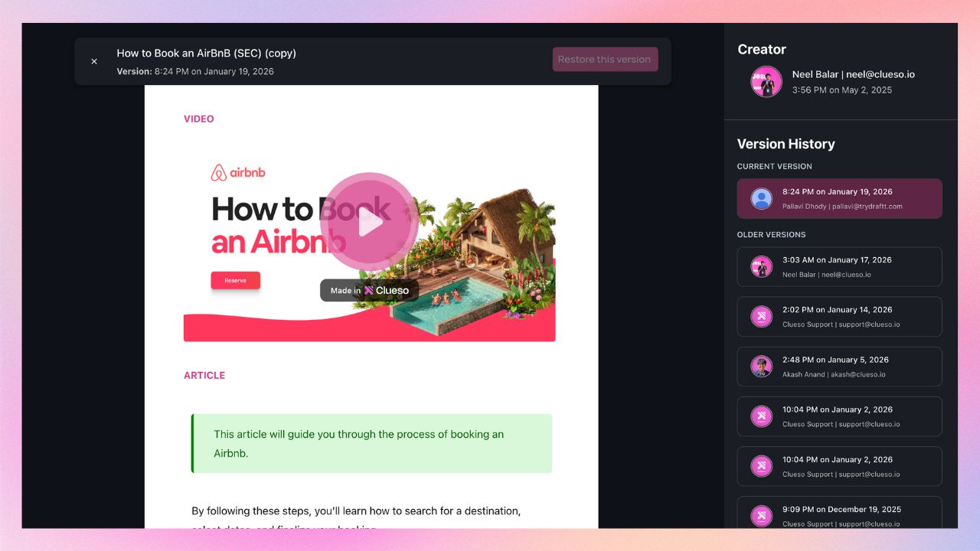
Task: Click the ARTICLE section heading
Action: point(204,375)
